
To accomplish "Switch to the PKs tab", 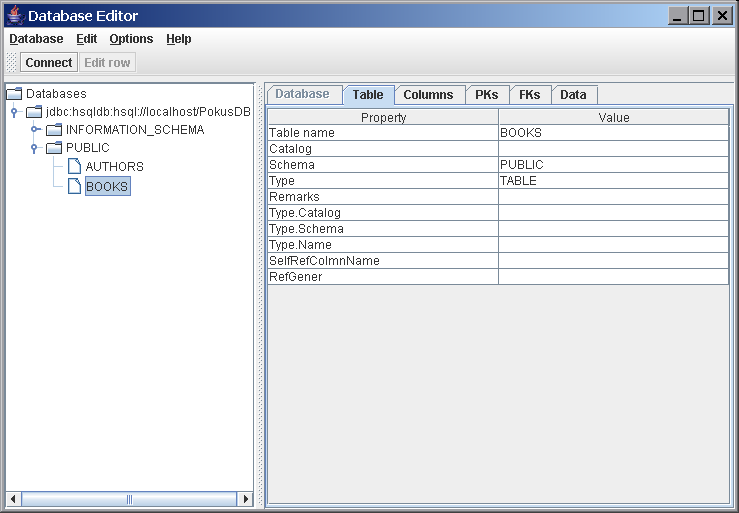I will [x=487, y=94].
